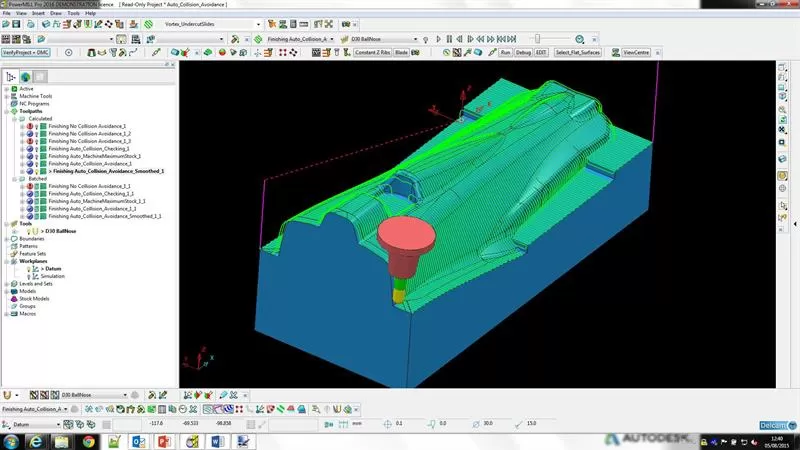Open the Toolpath tree view tab
Image resolution: width=800 pixels, height=450 pixels.
coord(10,77)
